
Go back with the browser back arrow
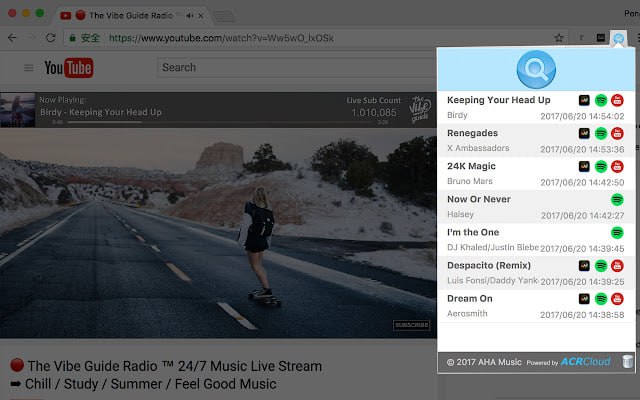pyautogui.click(x=12, y=38)
